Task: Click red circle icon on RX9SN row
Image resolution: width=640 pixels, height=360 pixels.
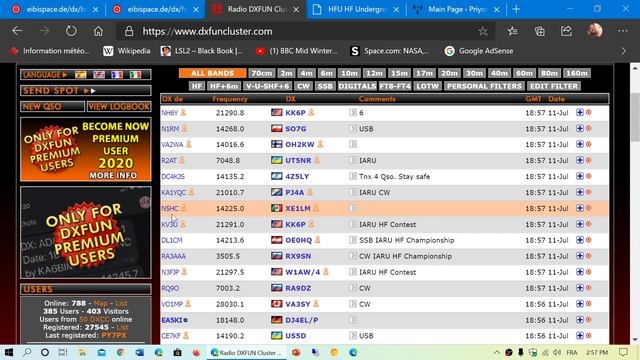Action: point(589,256)
